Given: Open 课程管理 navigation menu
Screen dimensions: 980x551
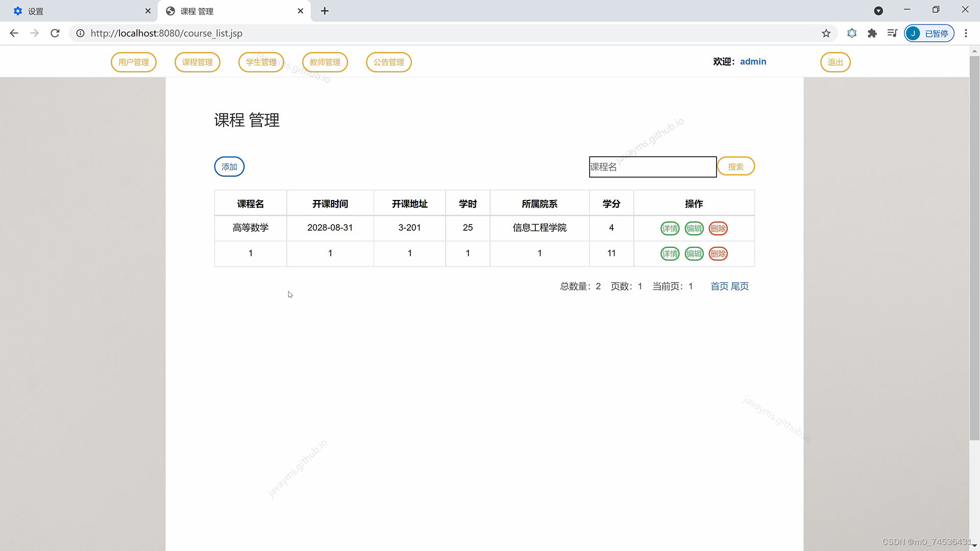Looking at the screenshot, I should click(x=198, y=62).
